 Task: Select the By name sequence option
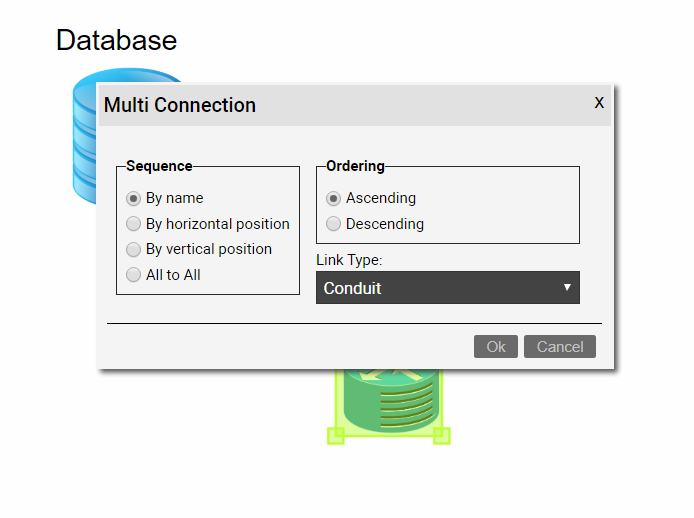pos(133,198)
